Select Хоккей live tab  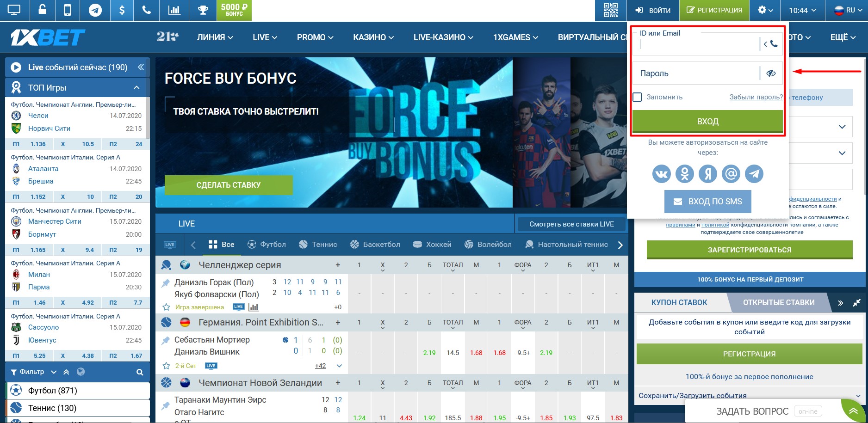coord(432,245)
